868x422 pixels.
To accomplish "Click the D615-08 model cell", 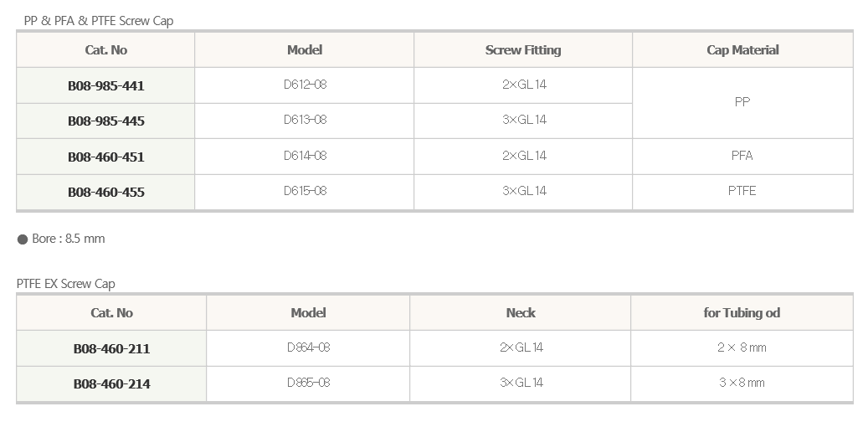I will pyautogui.click(x=305, y=193).
